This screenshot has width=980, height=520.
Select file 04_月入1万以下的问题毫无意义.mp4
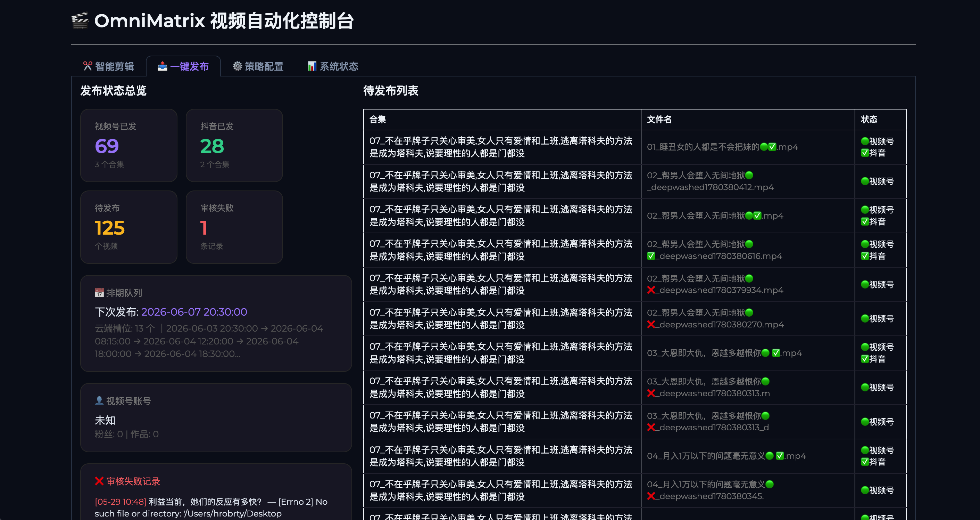click(x=726, y=456)
